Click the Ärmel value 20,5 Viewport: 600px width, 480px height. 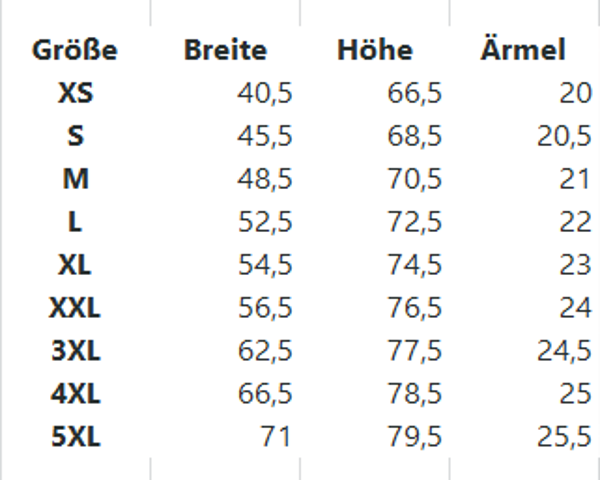[564, 137]
